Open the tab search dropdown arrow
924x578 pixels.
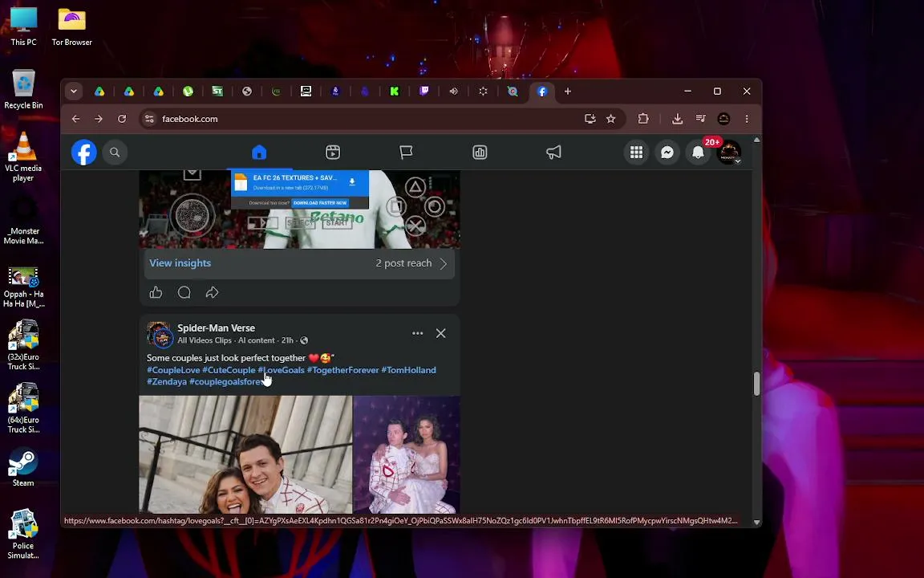(74, 92)
